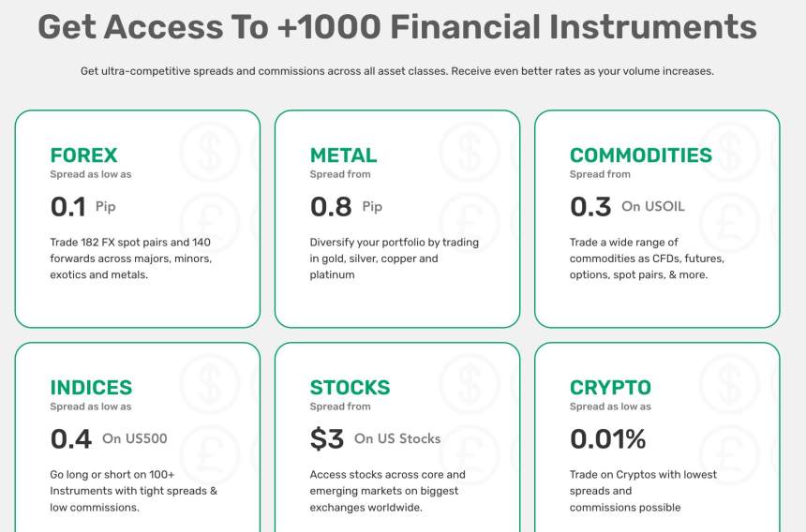Click the dollar coin watermark in COMMODITIES card
Viewport: 806px width, 532px height.
tap(727, 153)
